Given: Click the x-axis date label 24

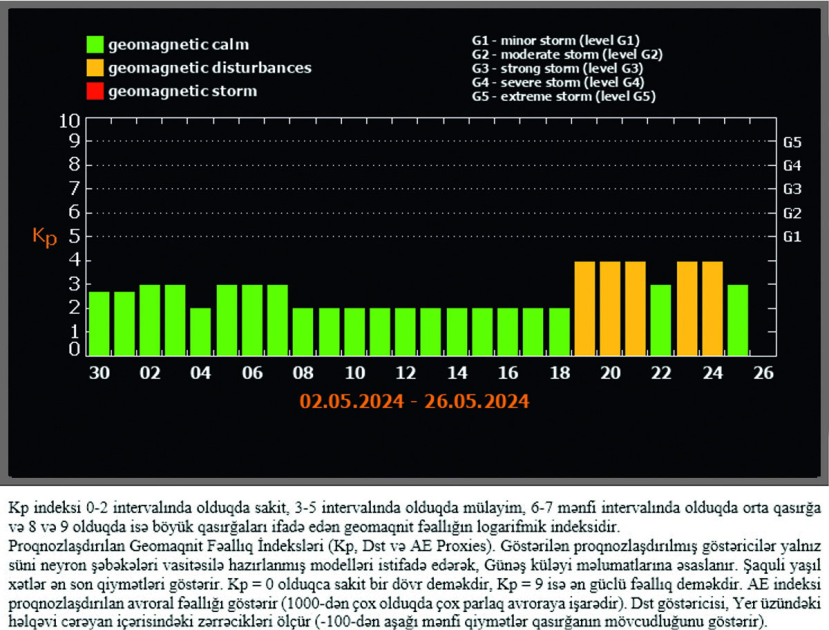Looking at the screenshot, I should (x=713, y=373).
